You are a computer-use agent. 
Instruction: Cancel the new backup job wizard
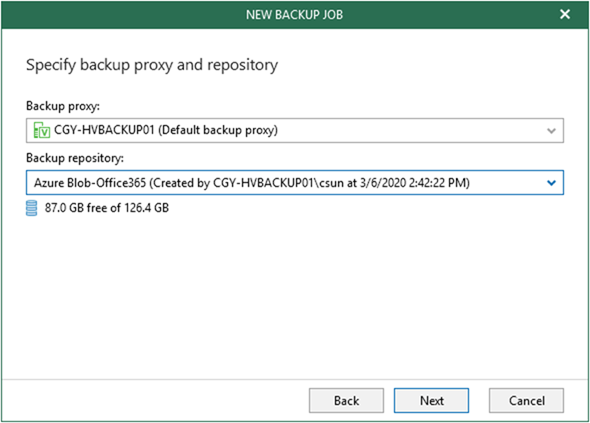coord(526,400)
